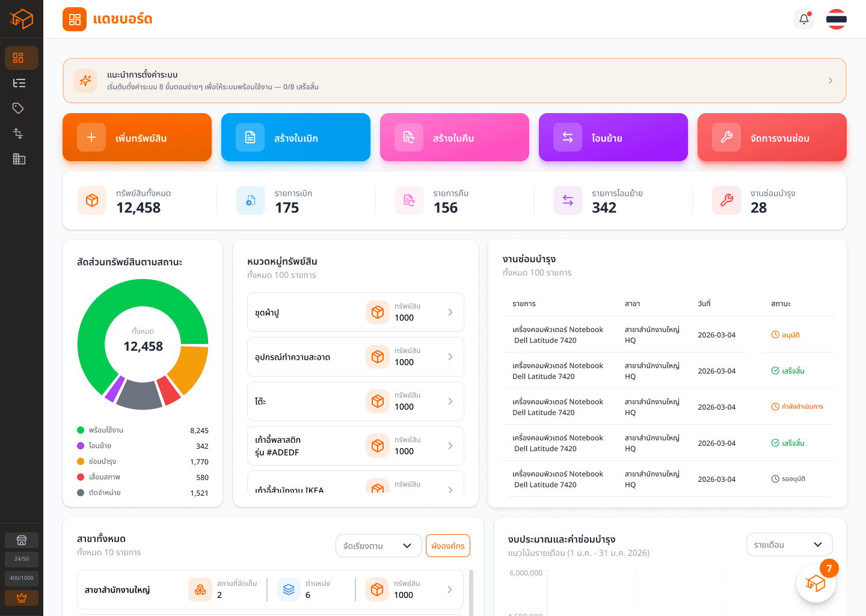Click the store icon above 24/50
866x616 pixels.
[x=22, y=540]
